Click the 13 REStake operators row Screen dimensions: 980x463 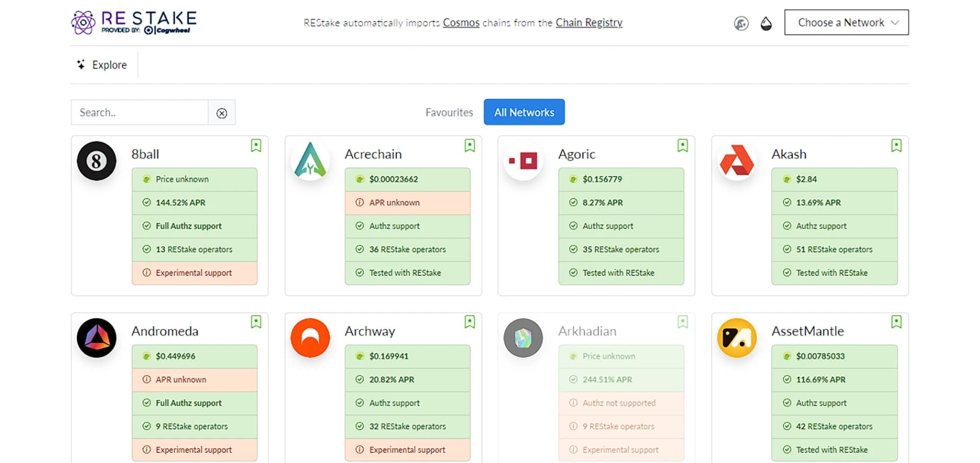point(194,250)
